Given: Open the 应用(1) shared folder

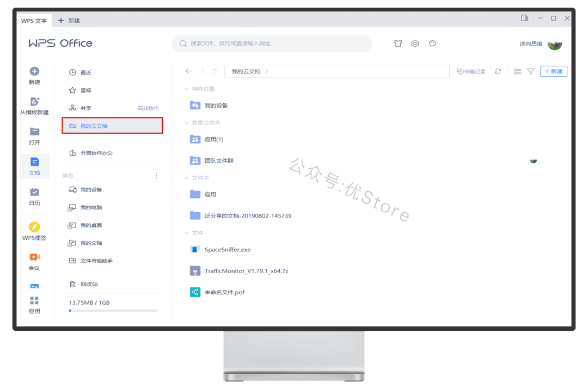Looking at the screenshot, I should (x=214, y=139).
